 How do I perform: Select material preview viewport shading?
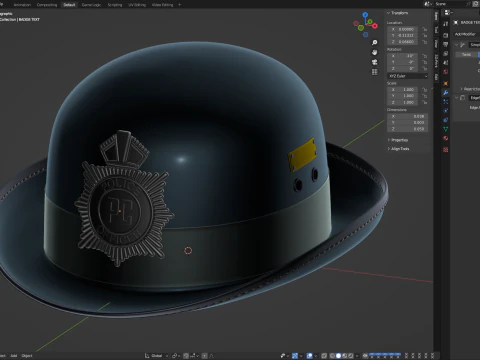345,356
